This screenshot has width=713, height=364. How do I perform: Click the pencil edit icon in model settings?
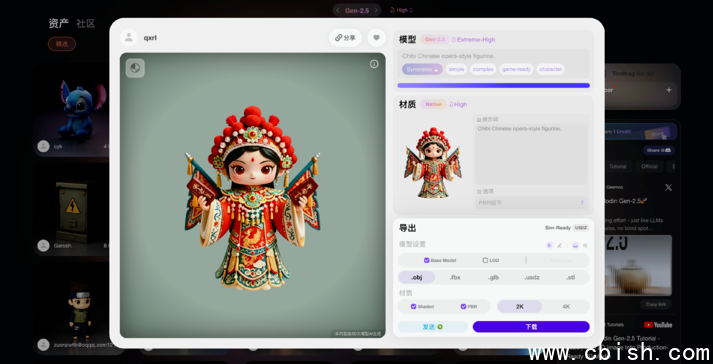[x=560, y=245]
